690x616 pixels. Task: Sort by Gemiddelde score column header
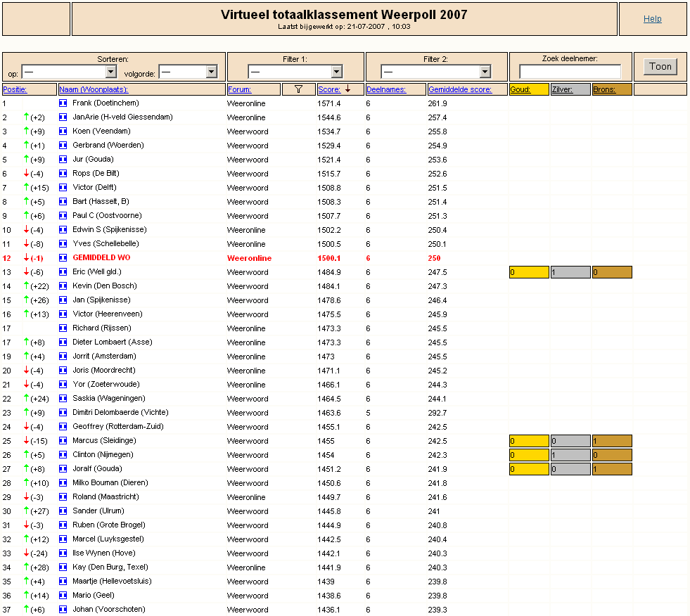pos(460,89)
